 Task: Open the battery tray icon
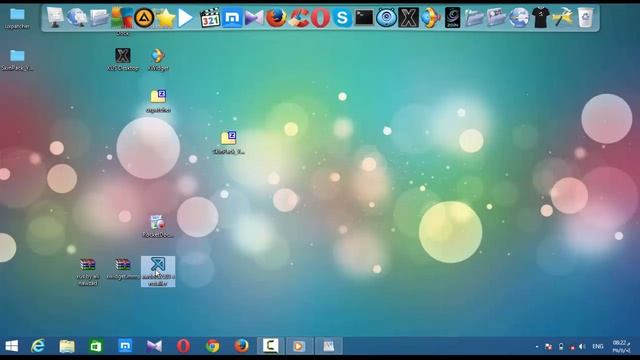[x=561, y=347]
